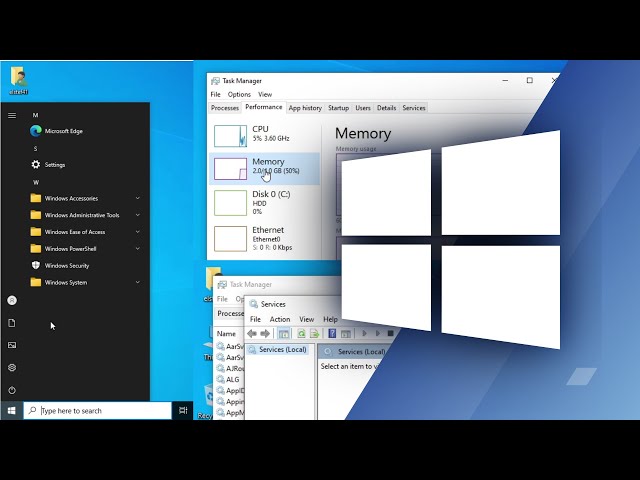
Task: Click the second play arrow in Services toolbar
Action: click(377, 333)
